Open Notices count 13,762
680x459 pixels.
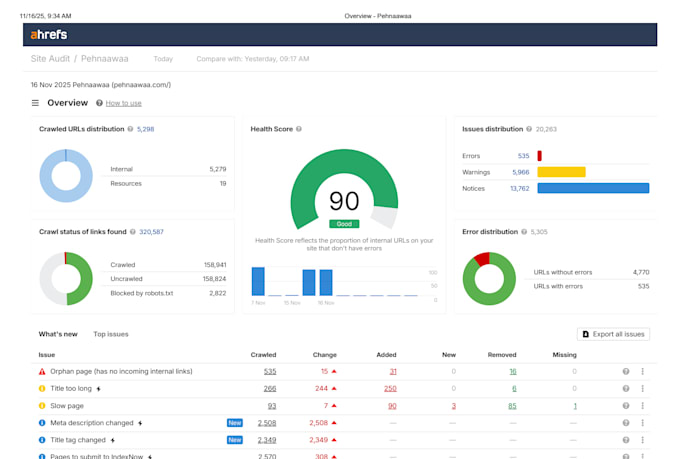click(520, 188)
